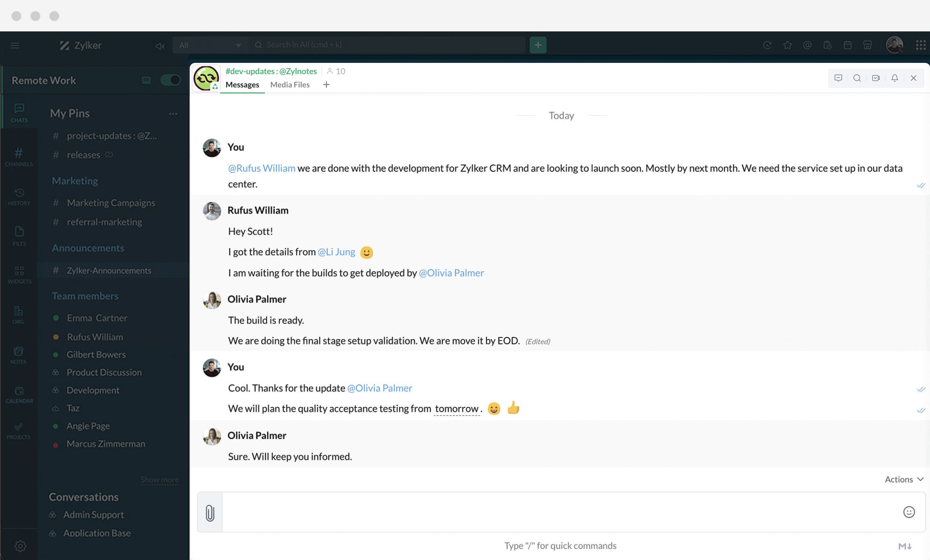Click the emoji picker icon
The image size is (930, 560).
907,512
